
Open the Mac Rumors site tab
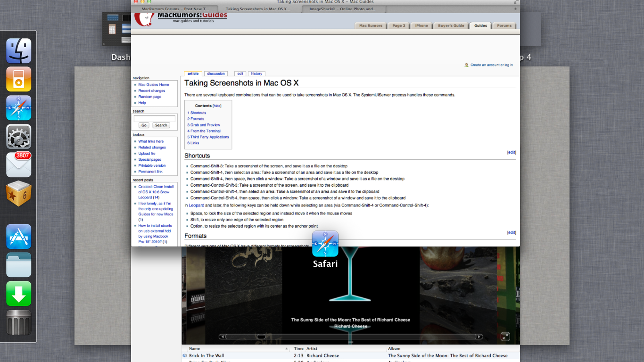[371, 25]
